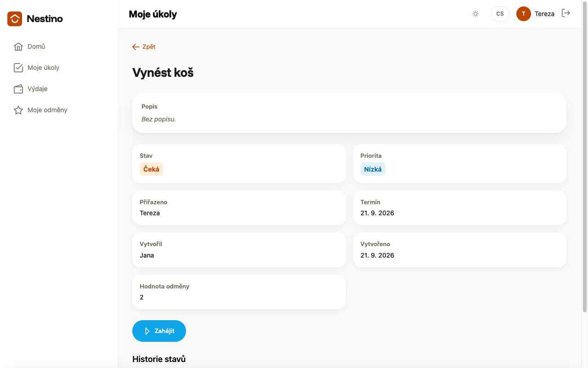This screenshot has width=588, height=368.
Task: Click the Vynést koš task title
Action: [x=163, y=73]
